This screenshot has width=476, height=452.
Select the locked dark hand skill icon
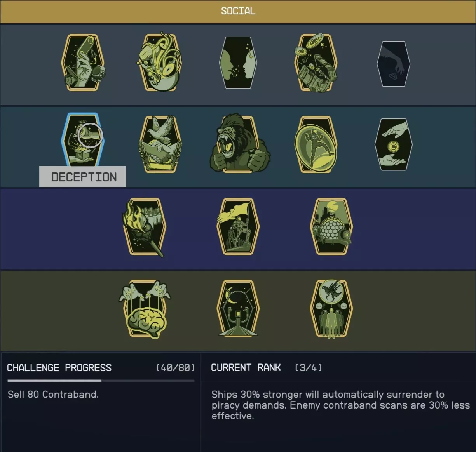coord(394,64)
